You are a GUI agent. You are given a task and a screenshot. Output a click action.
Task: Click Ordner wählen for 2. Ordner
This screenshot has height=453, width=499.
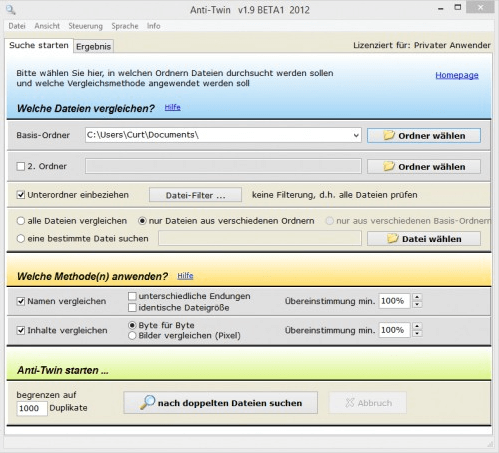click(x=424, y=166)
